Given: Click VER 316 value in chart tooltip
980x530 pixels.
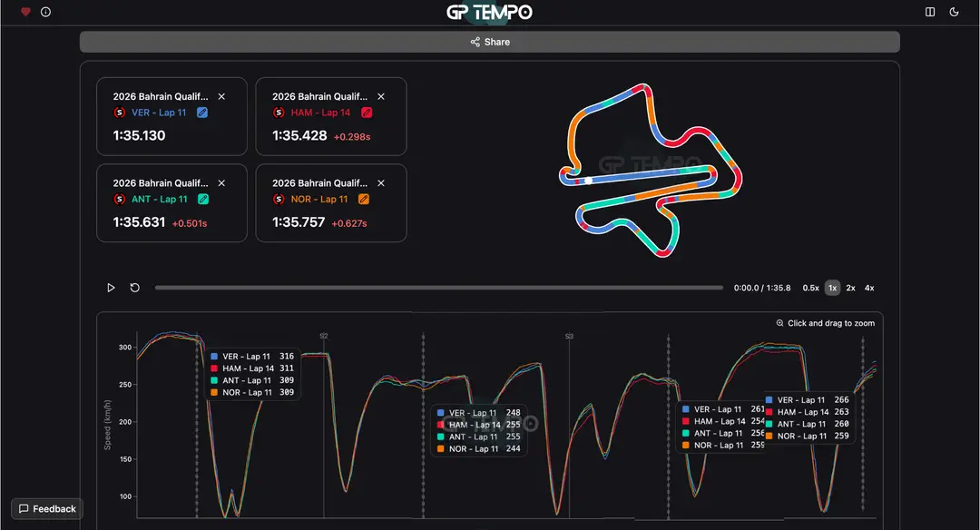Looking at the screenshot, I should pyautogui.click(x=286, y=357).
